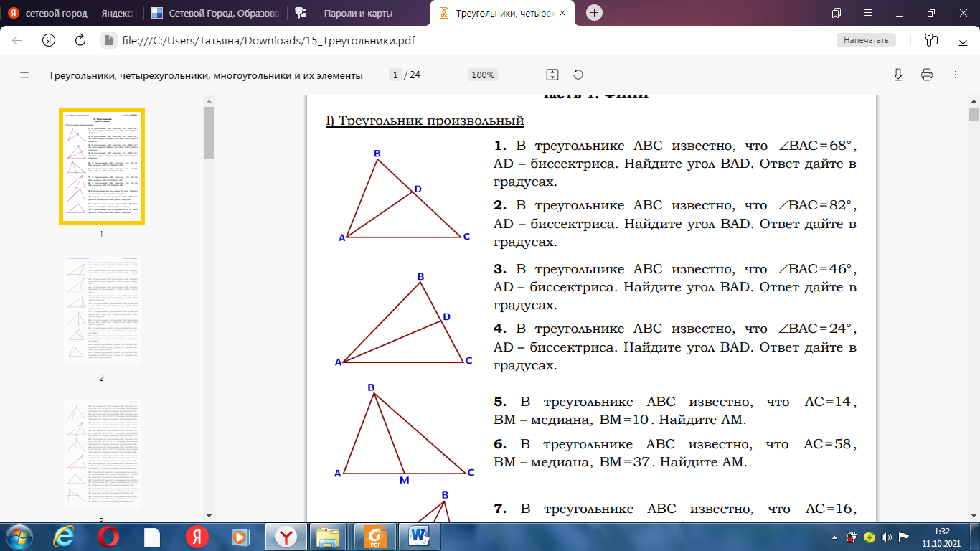The image size is (980, 551).
Task: Click the document scroll down arrow
Action: [x=974, y=514]
